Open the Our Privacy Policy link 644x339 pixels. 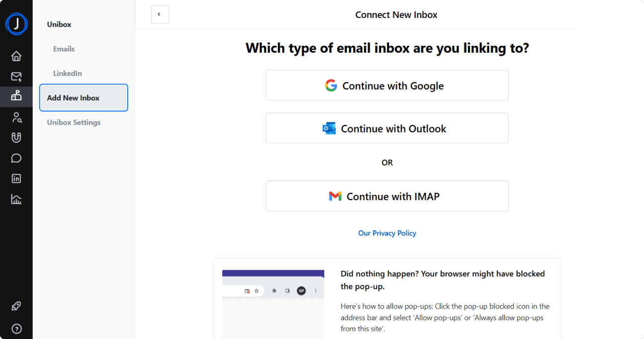[387, 233]
